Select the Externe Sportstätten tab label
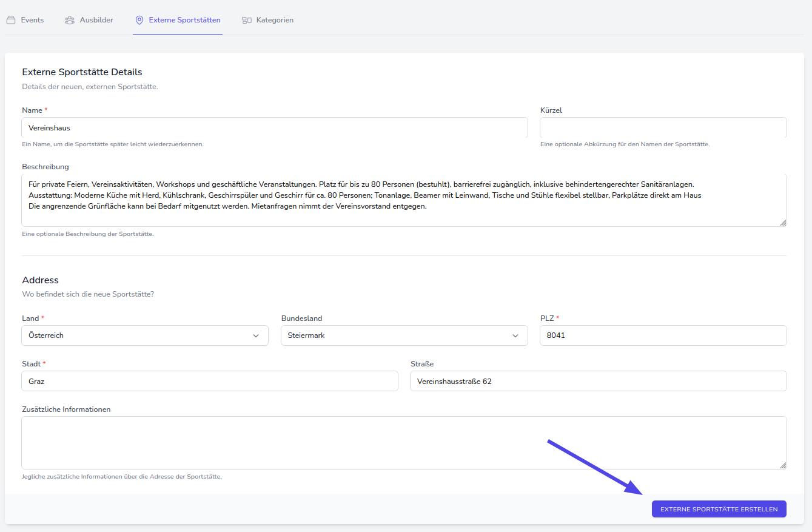Image resolution: width=812 pixels, height=532 pixels. [x=184, y=20]
